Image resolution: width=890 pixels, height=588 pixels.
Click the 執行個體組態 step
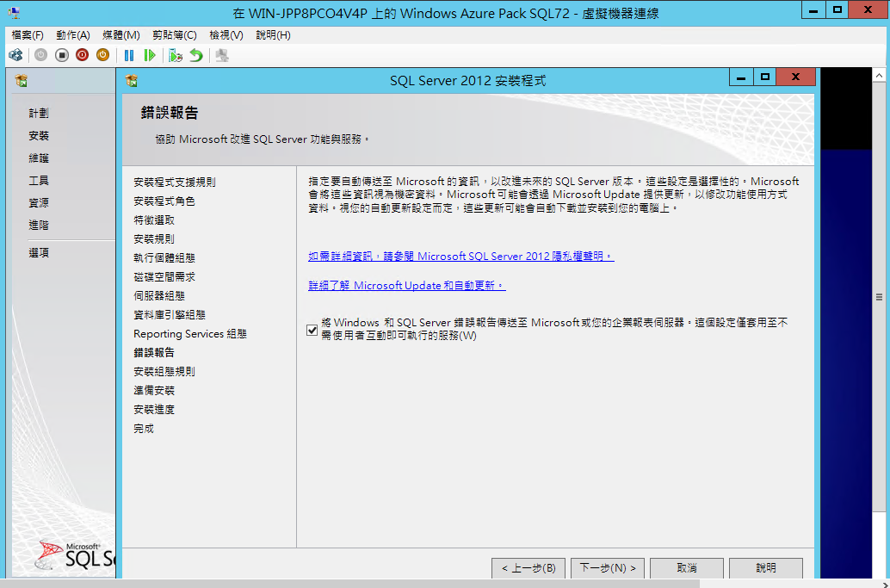click(x=164, y=258)
